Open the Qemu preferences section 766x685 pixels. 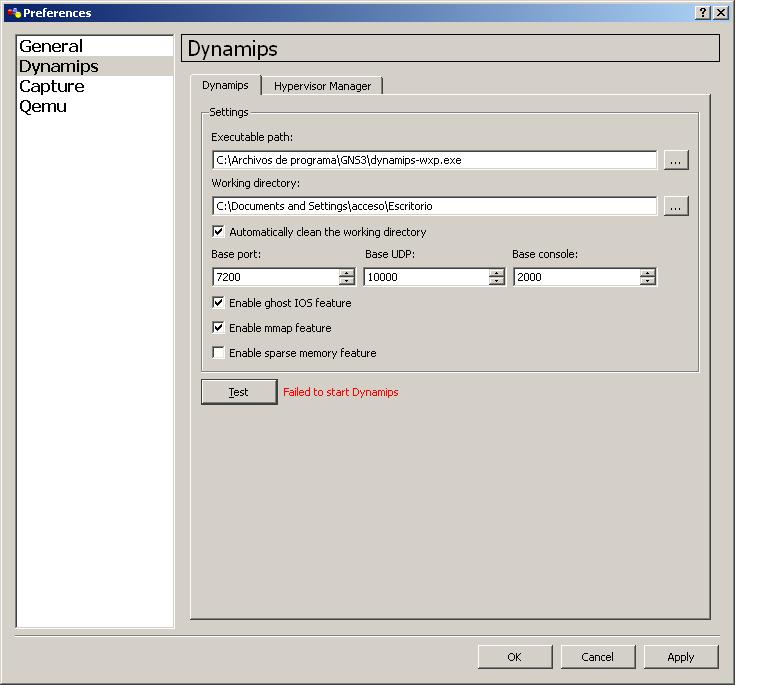[43, 107]
